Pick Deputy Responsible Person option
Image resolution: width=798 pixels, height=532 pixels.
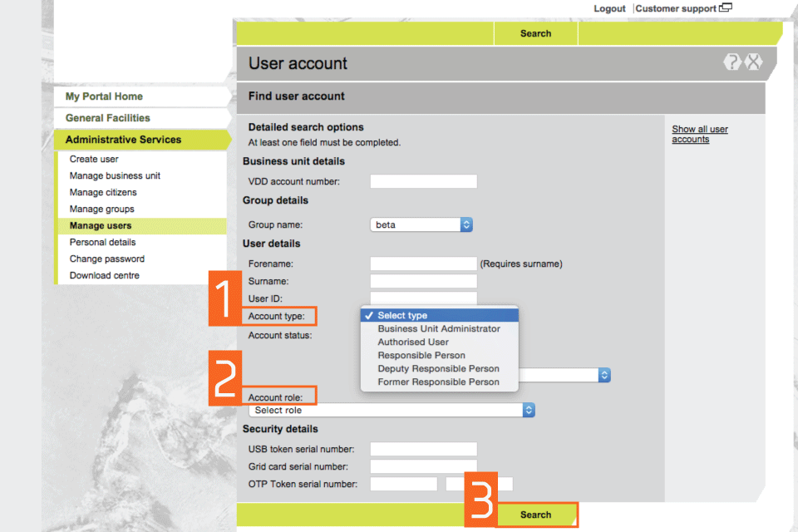point(438,368)
